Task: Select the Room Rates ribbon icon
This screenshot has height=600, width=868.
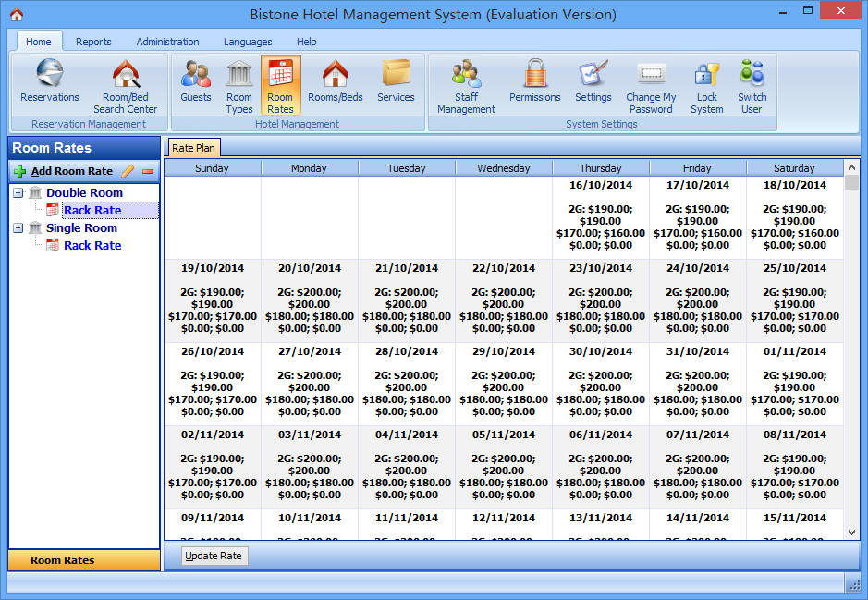Action: point(281,85)
